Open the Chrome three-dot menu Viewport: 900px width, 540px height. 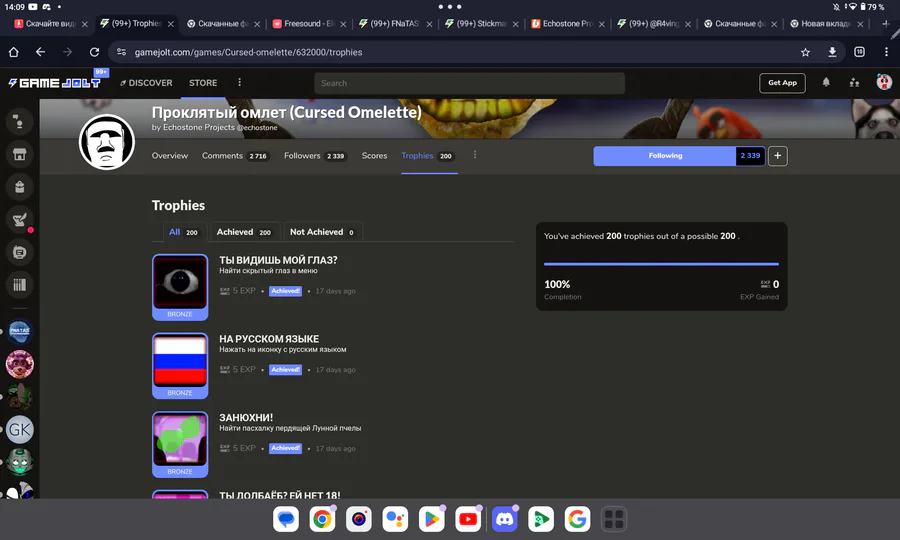886,52
